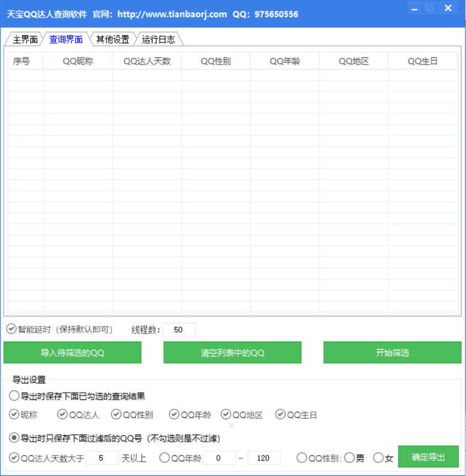点击清空列表中的QQ按钮
466x476 pixels.
pos(232,352)
